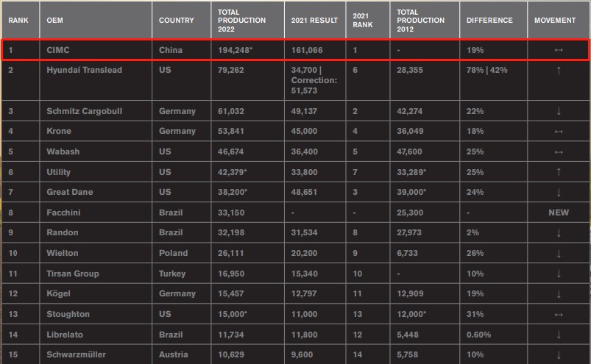Click the sideways movement arrow for Stoughton
The image size is (591, 364).
559,314
